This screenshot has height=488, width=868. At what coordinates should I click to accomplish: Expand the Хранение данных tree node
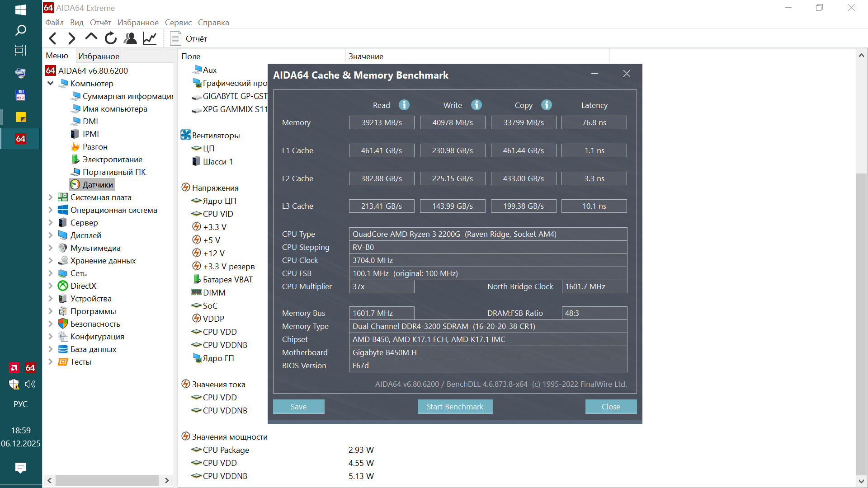click(x=51, y=261)
